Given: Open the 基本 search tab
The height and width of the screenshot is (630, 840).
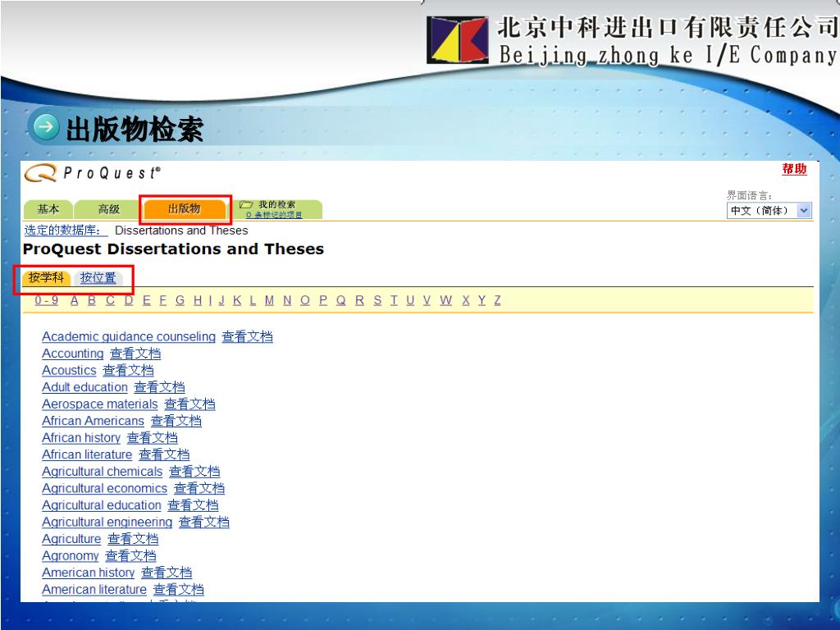Looking at the screenshot, I should (48, 209).
